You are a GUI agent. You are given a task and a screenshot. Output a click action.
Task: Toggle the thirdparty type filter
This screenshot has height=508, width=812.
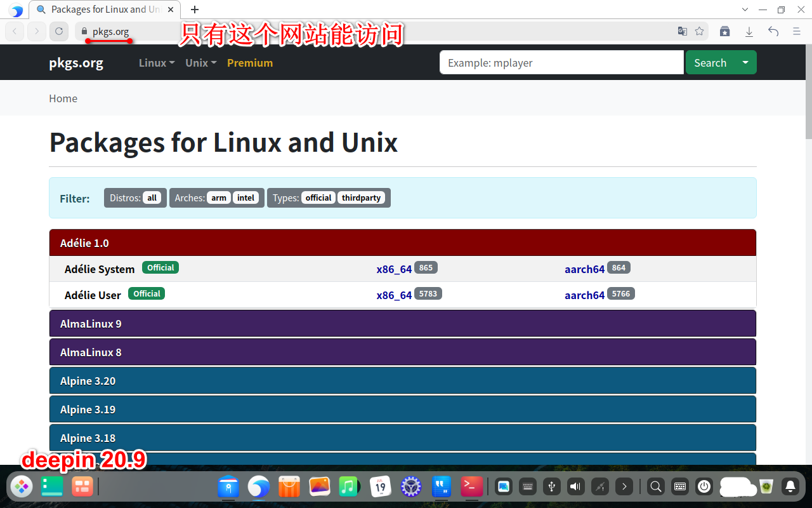click(x=361, y=197)
